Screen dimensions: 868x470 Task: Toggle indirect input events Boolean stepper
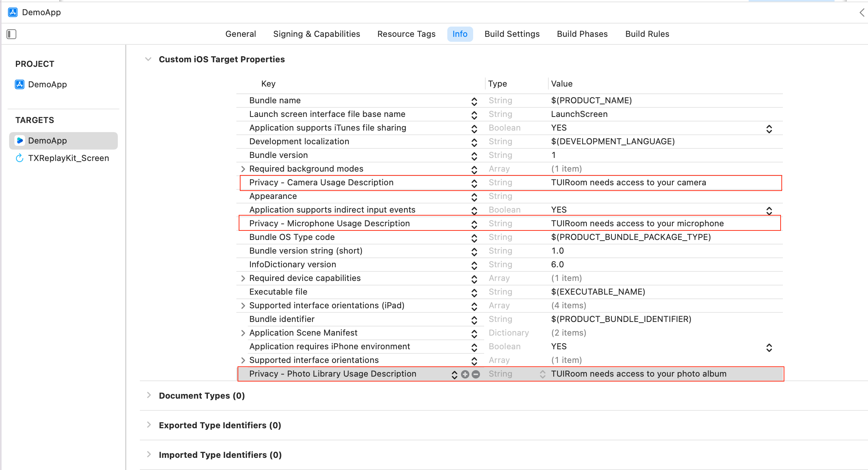(769, 211)
